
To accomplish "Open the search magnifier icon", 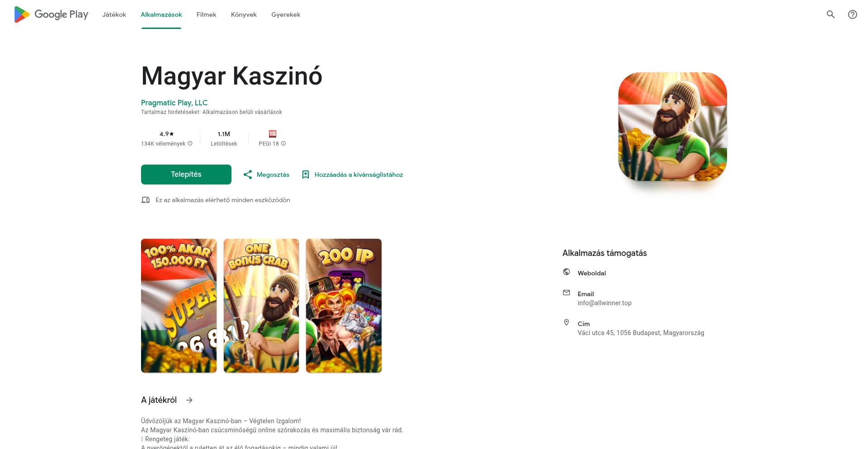I will pos(830,14).
